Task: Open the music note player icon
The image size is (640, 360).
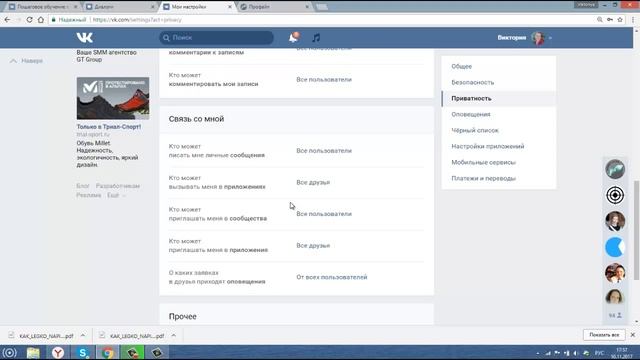Action: coord(316,38)
